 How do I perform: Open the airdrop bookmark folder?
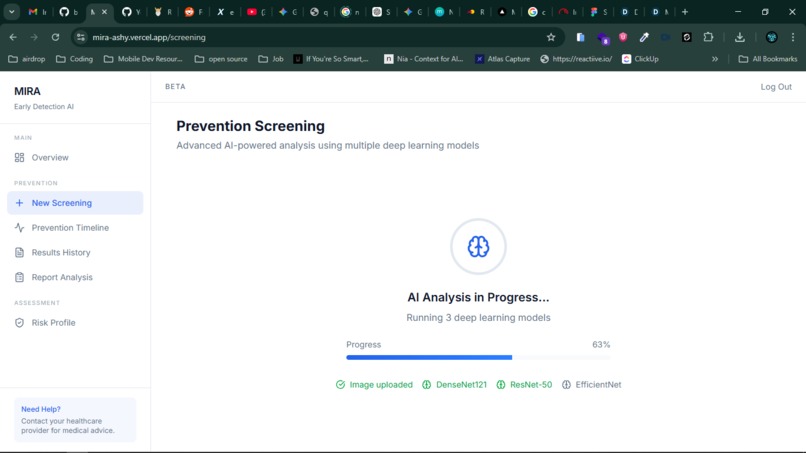(x=27, y=59)
